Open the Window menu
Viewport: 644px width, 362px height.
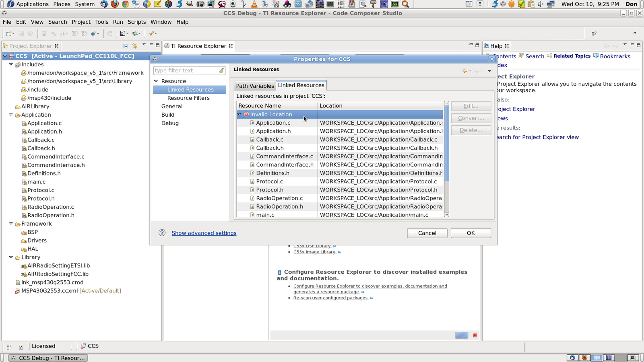point(161,22)
